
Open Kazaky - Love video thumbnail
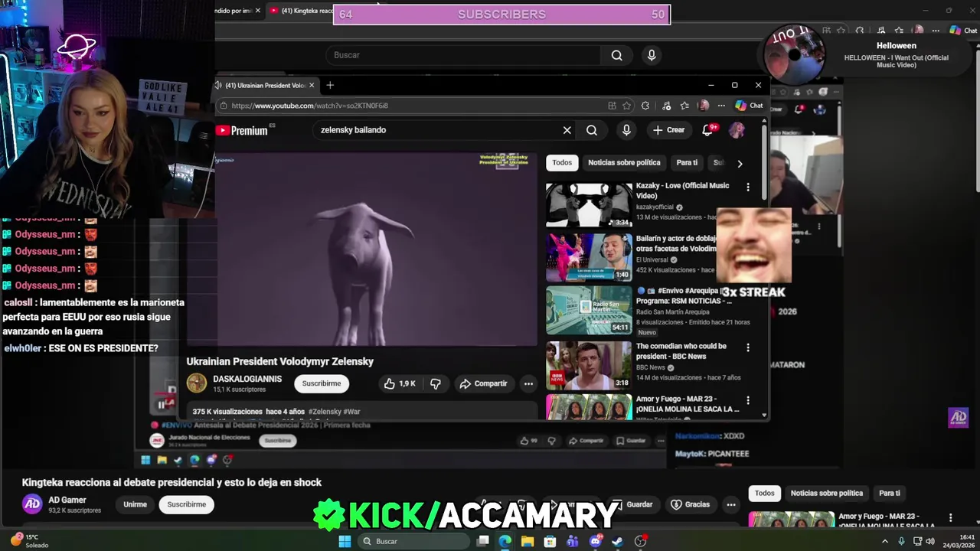[x=589, y=204]
